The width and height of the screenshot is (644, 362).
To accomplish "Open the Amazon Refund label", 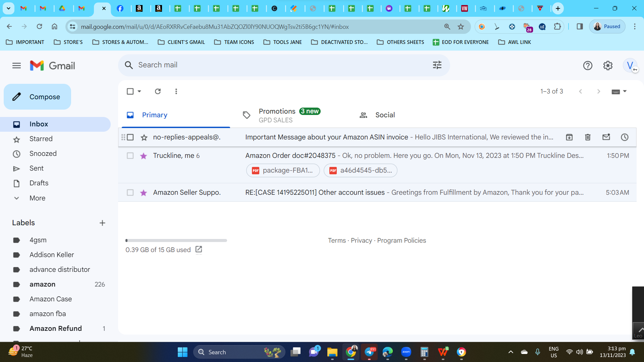I will [56, 328].
